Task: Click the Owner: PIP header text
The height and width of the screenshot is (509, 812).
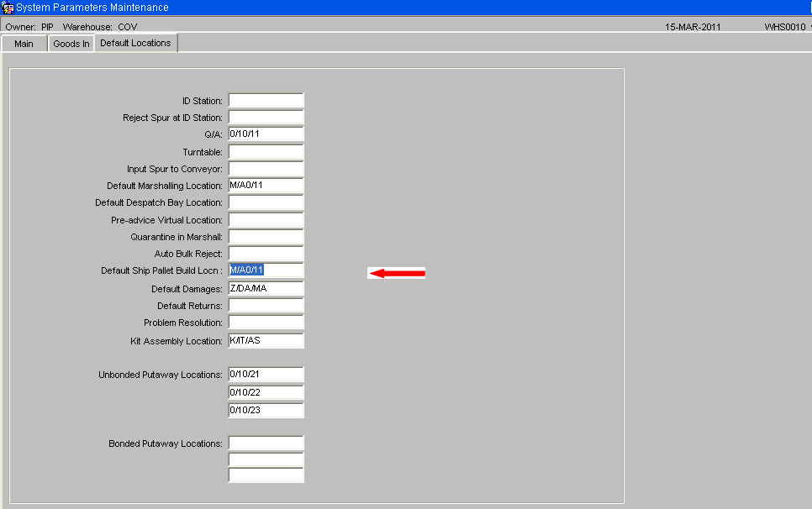Action: click(x=29, y=27)
